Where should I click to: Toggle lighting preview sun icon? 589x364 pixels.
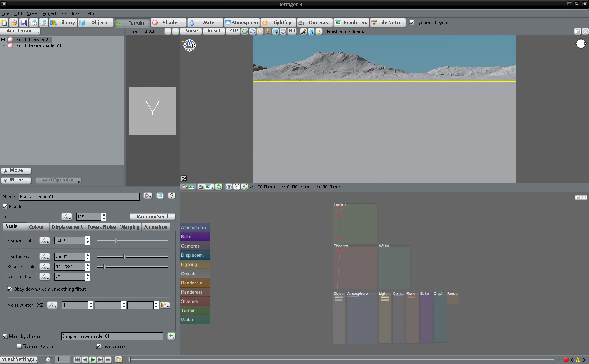260,32
